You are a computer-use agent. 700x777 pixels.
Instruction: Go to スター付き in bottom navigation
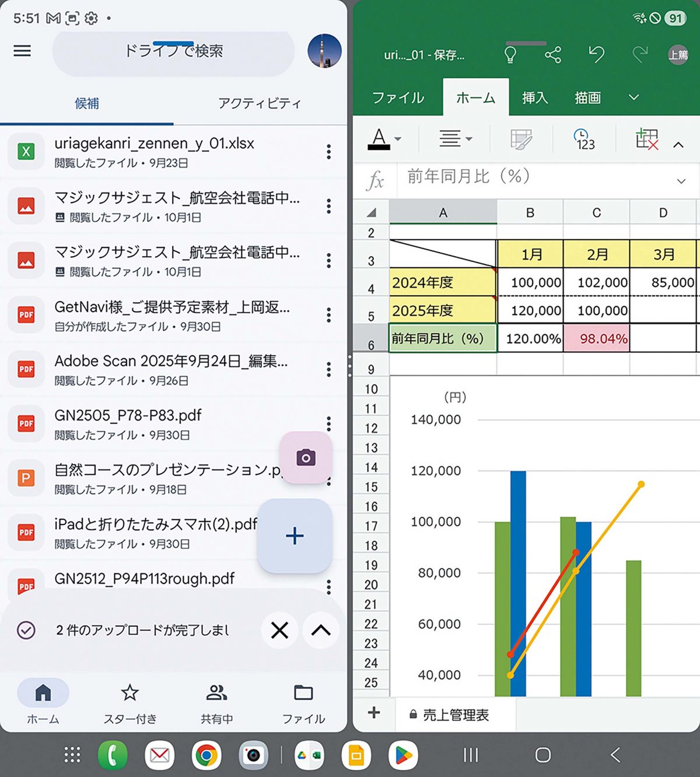pos(129,703)
